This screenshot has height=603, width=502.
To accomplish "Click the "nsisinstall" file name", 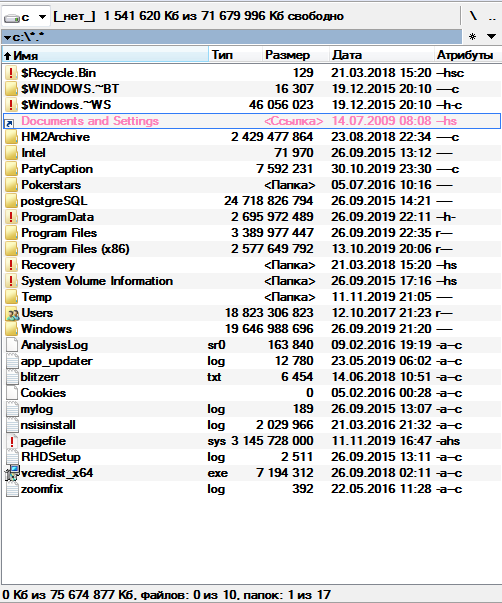I will (48, 425).
